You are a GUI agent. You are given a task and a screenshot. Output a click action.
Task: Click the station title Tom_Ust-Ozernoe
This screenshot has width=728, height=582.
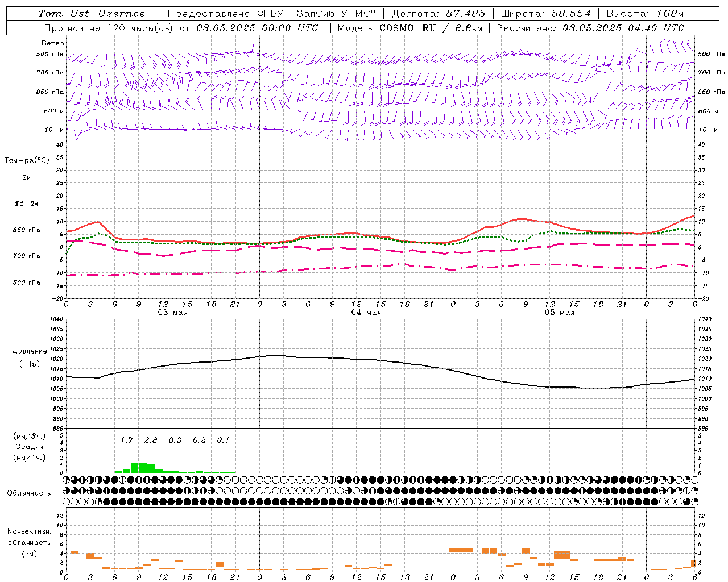pos(92,14)
